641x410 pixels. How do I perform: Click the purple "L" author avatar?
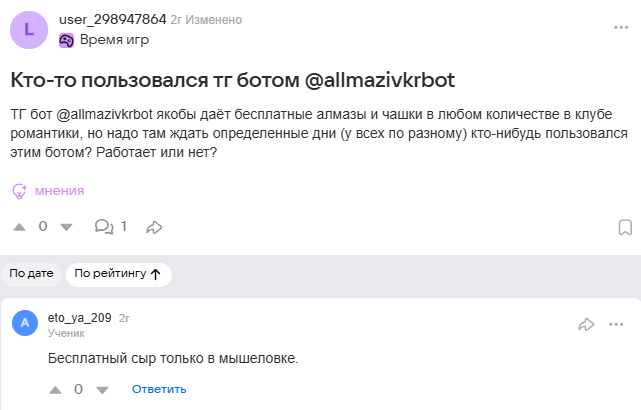(29, 30)
